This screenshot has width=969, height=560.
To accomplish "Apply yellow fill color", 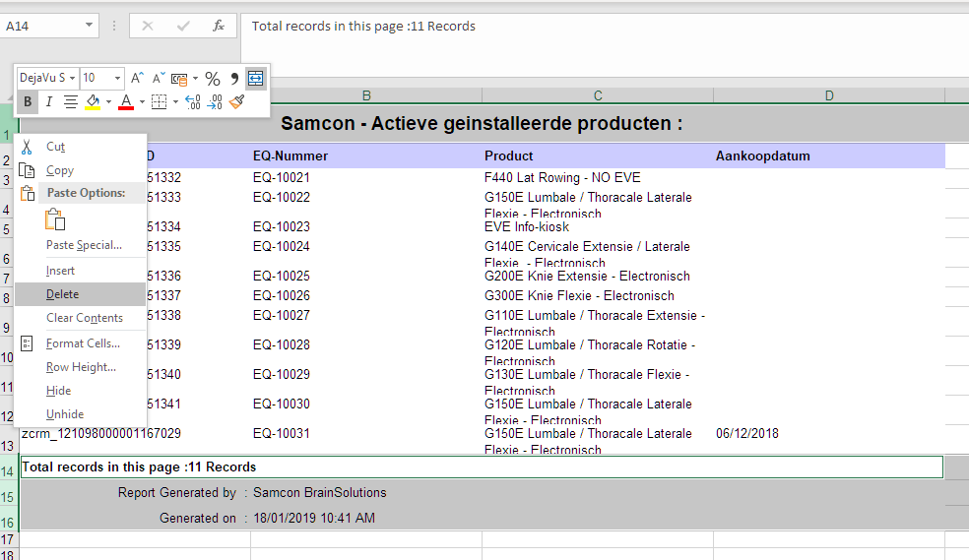I will pyautogui.click(x=93, y=102).
